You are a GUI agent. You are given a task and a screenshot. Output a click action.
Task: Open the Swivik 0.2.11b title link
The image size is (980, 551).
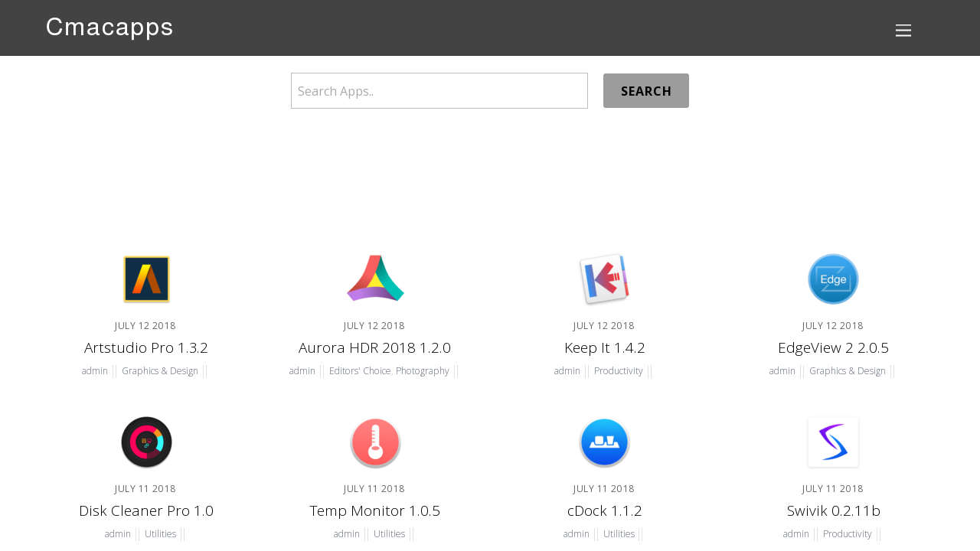point(833,510)
